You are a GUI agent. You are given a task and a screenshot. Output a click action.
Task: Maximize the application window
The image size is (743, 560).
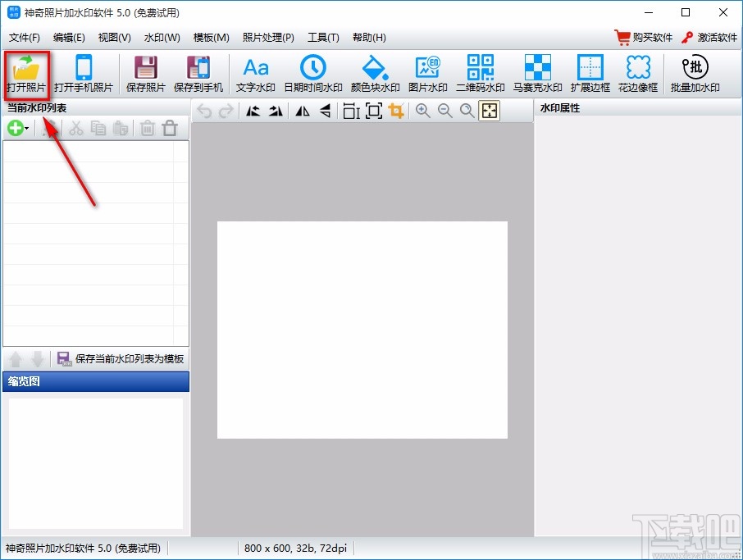pos(686,13)
